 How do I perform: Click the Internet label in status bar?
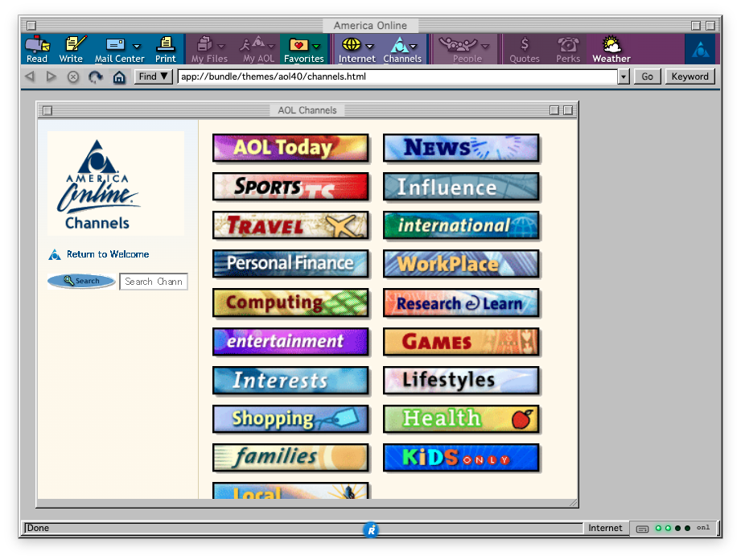605,528
